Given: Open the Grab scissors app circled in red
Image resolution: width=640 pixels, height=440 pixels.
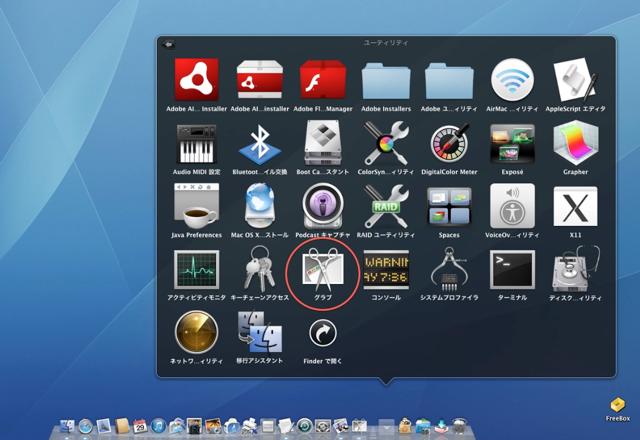Looking at the screenshot, I should pos(322,270).
